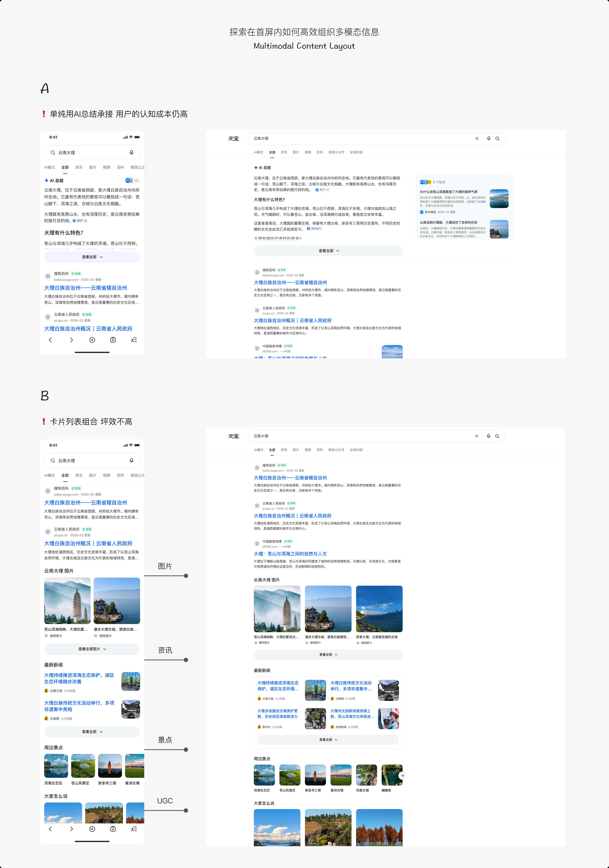This screenshot has width=609, height=868.
Task: Tap the microphone icon in section B phone search bar
Action: click(131, 460)
